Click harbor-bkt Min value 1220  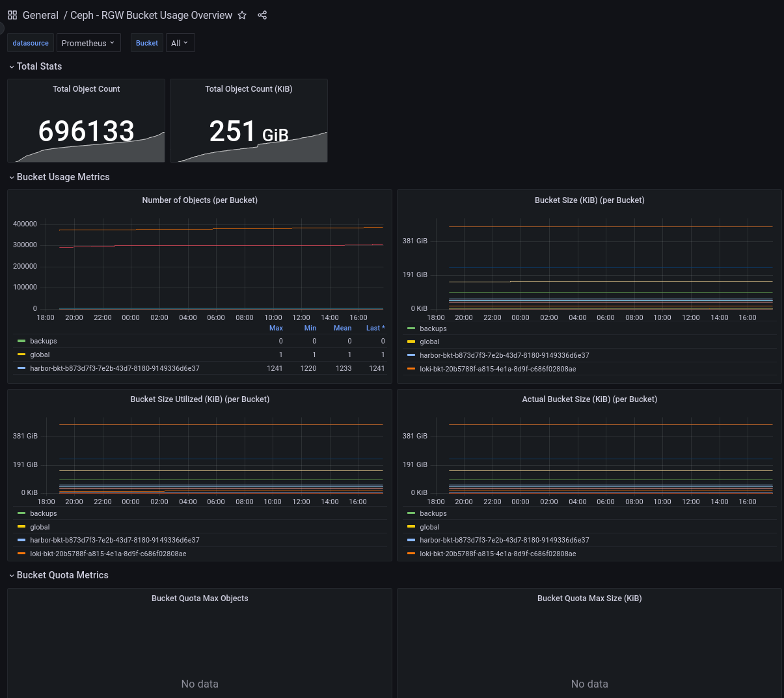[308, 368]
